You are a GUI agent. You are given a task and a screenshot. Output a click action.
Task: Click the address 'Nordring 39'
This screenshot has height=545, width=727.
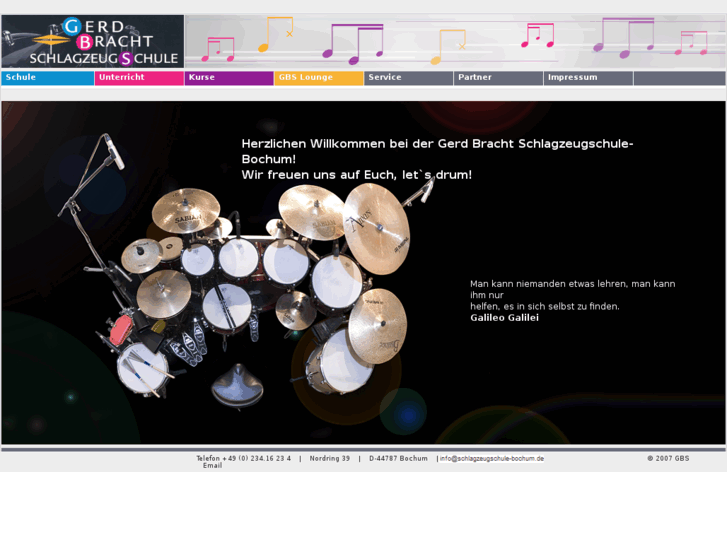click(x=330, y=458)
